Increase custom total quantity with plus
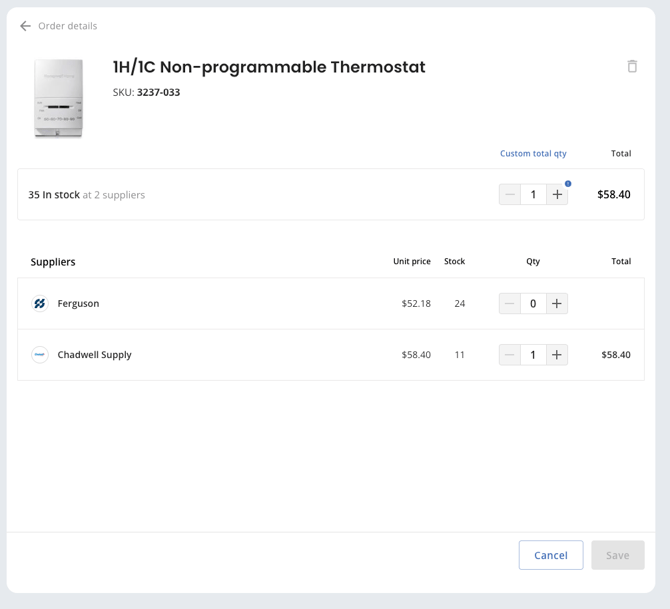Viewport: 670px width, 609px height. tap(557, 194)
